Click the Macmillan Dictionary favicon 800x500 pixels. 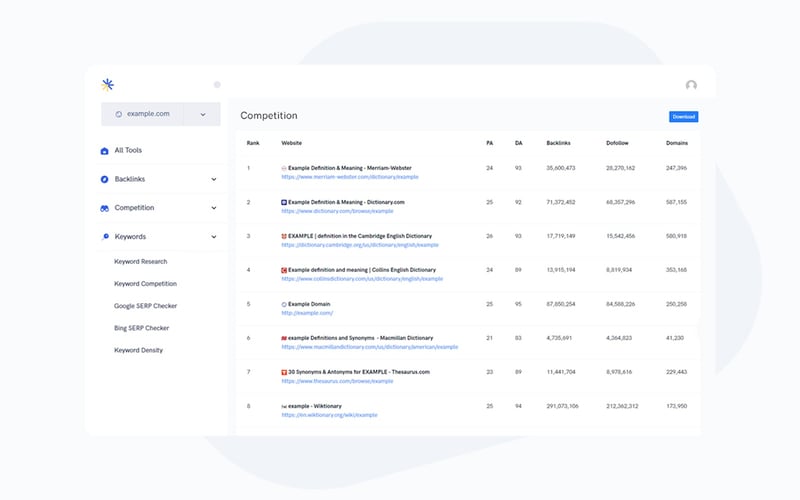(x=284, y=338)
